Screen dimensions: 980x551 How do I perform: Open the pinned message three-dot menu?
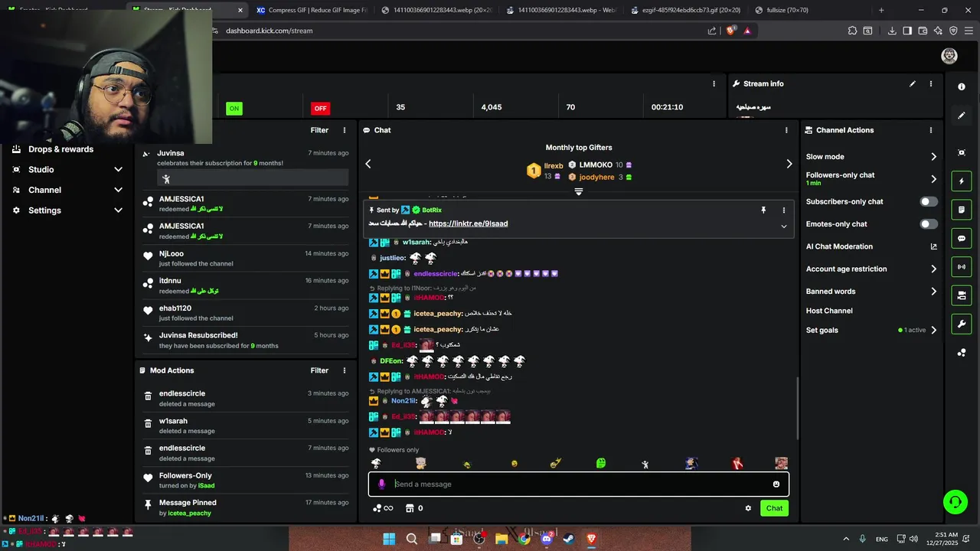pyautogui.click(x=783, y=210)
